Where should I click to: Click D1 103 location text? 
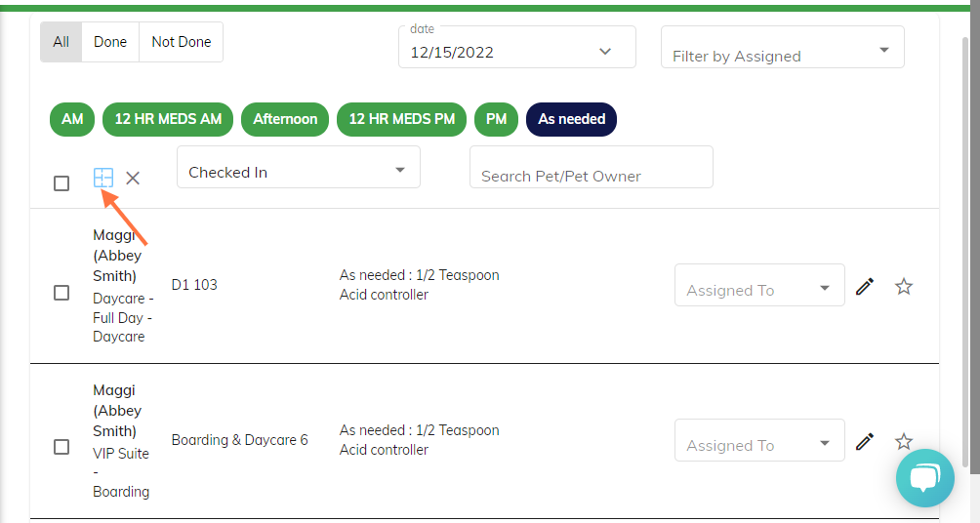click(194, 285)
